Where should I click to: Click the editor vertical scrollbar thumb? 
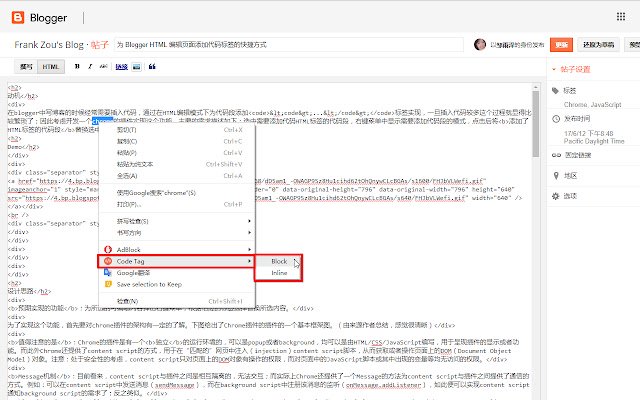click(x=536, y=124)
